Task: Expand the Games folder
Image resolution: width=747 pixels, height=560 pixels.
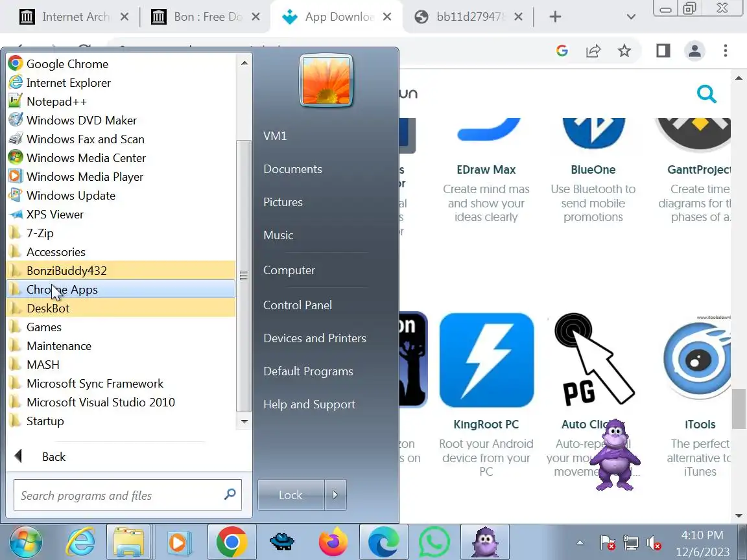Action: pos(121,327)
